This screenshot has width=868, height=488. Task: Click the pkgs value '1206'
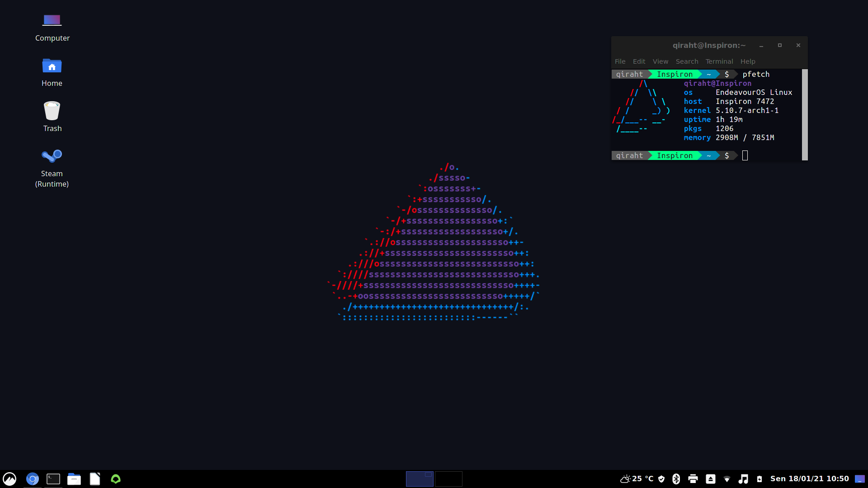[725, 128]
